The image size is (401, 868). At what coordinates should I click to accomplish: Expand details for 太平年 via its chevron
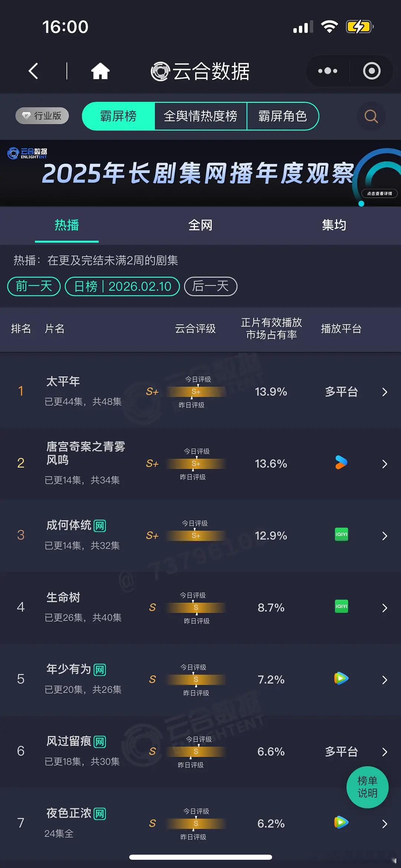[x=385, y=392]
